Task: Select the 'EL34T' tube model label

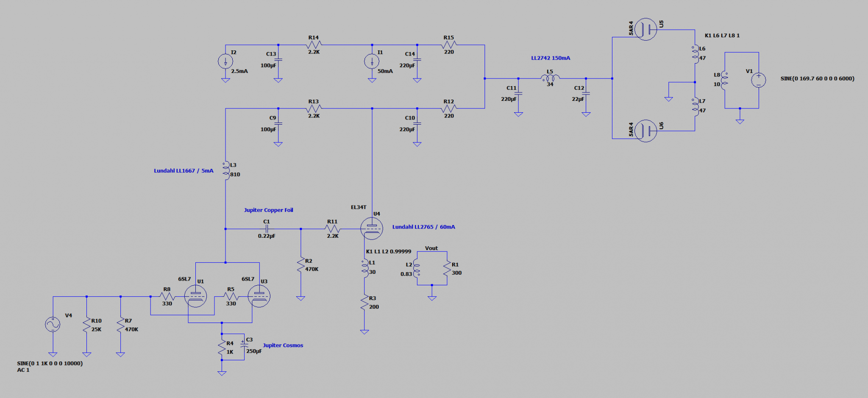Action: tap(359, 207)
